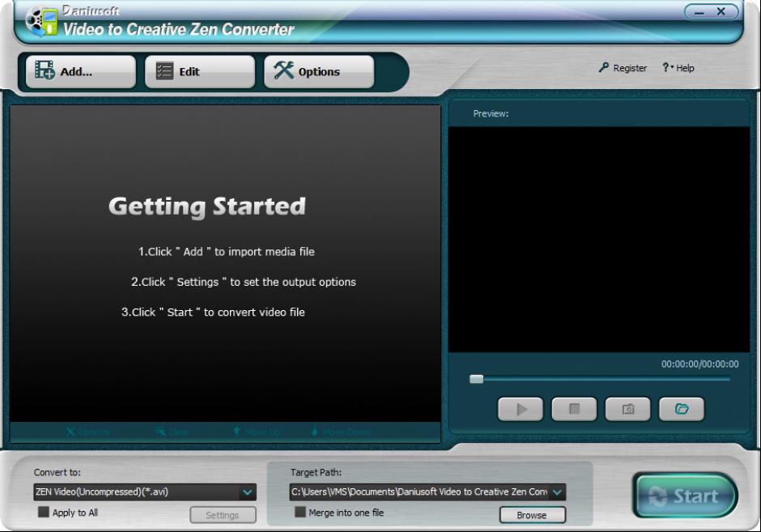
Task: Click the '1.Click Add to import media file' line
Action: pyautogui.click(x=227, y=252)
